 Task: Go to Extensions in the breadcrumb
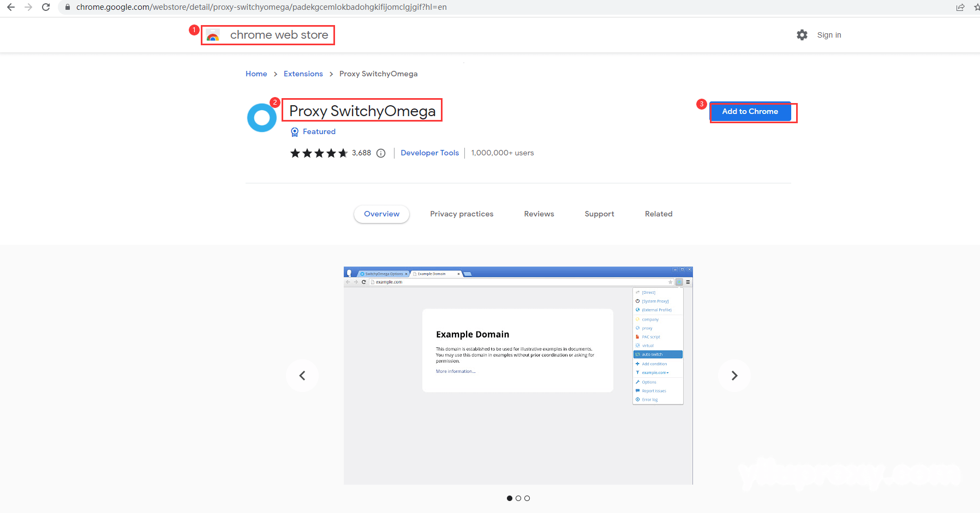303,74
